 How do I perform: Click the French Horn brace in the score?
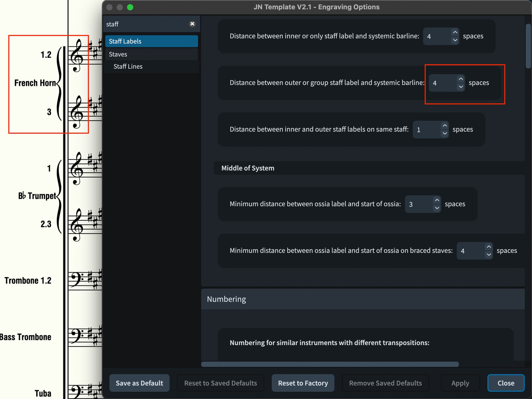[59, 83]
